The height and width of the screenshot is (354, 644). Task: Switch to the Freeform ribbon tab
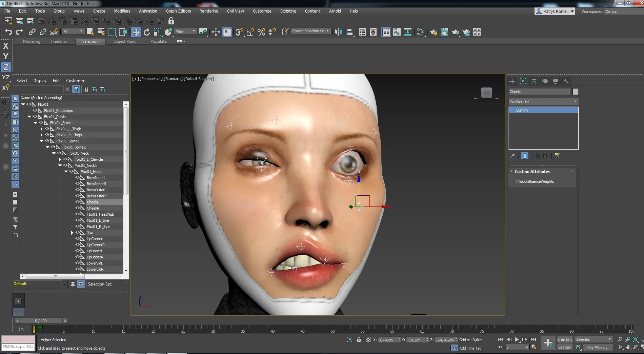(59, 41)
